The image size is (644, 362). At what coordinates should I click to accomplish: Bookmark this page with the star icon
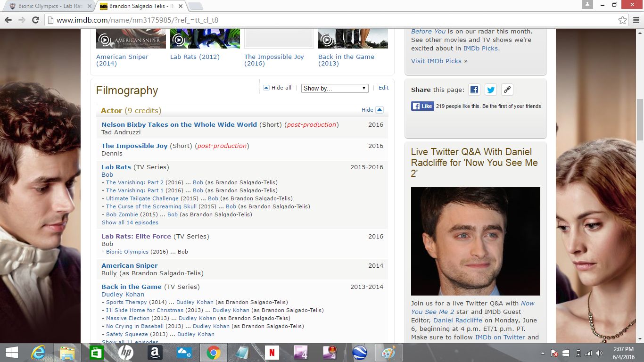click(x=623, y=20)
